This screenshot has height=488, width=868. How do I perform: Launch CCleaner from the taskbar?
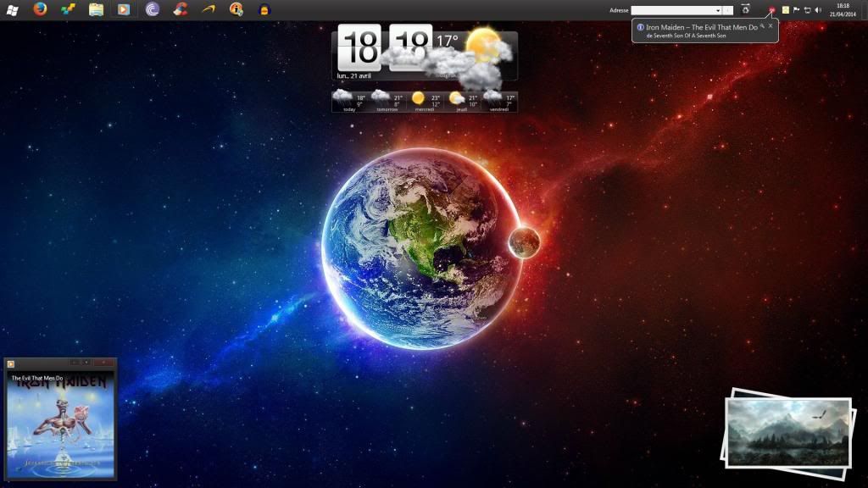(180, 9)
